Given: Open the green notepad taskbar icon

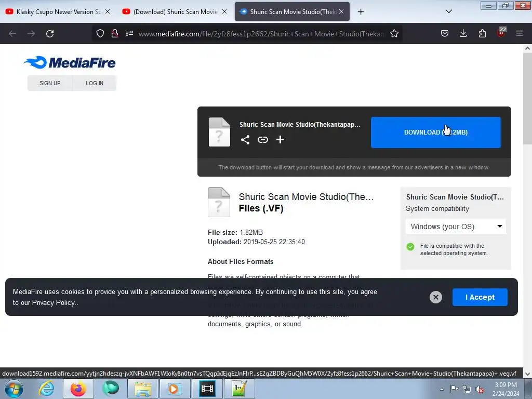Looking at the screenshot, I should pos(239,389).
